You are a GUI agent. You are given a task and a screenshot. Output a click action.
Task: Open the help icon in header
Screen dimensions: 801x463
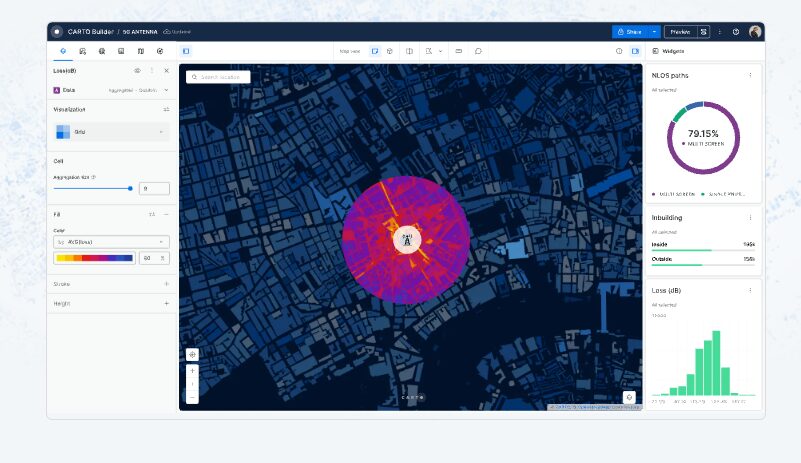(x=736, y=32)
